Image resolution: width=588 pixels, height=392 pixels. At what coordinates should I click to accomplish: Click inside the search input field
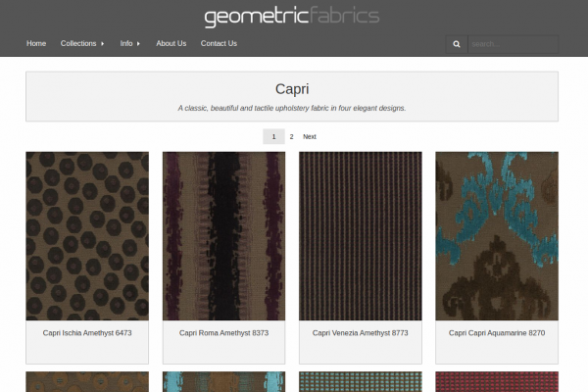click(x=513, y=44)
